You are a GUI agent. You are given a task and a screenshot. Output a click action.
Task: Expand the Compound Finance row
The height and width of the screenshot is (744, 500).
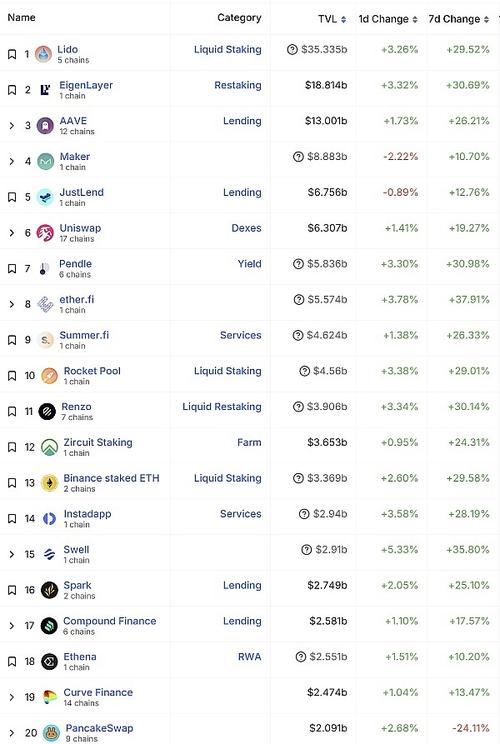pos(12,626)
